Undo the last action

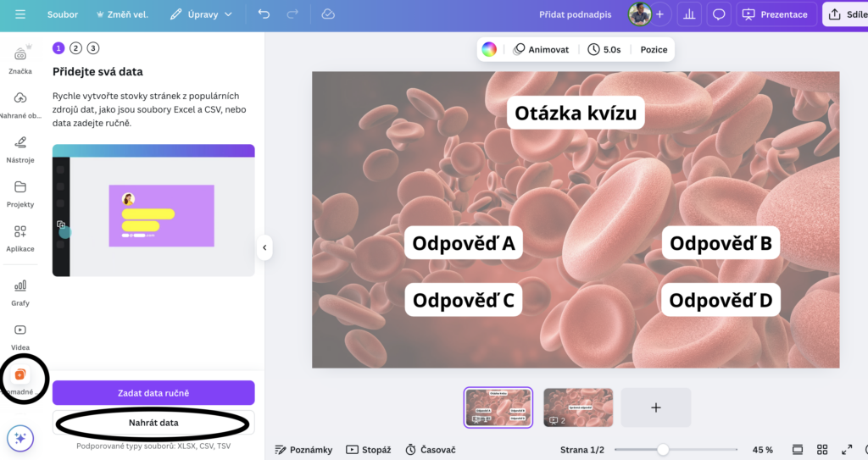(x=264, y=14)
